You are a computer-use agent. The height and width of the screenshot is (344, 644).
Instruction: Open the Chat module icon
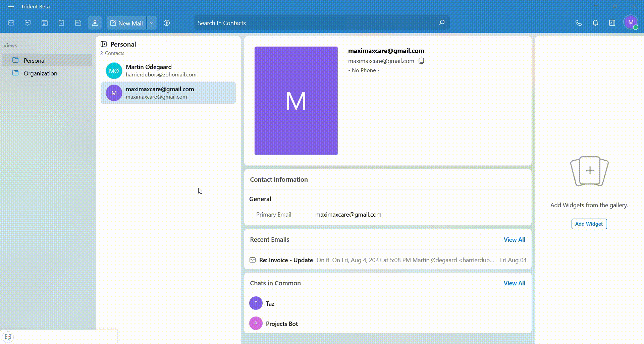(x=28, y=23)
